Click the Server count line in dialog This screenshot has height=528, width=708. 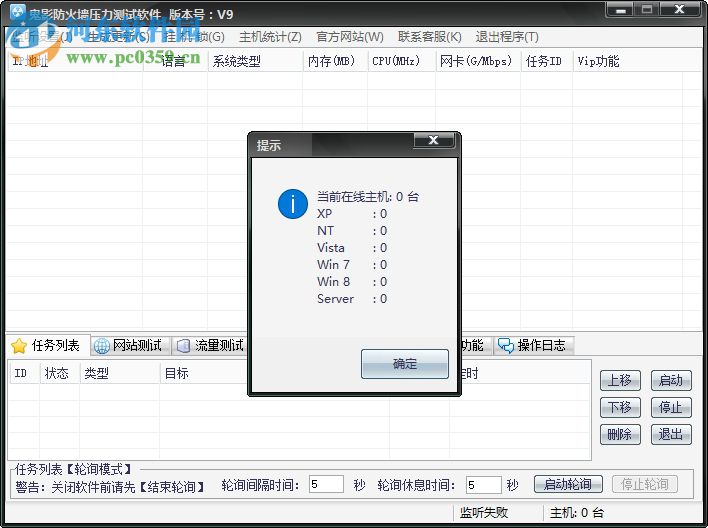(x=352, y=299)
